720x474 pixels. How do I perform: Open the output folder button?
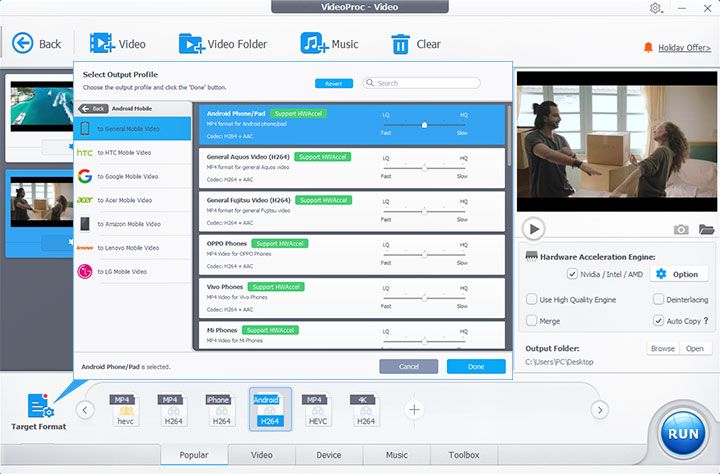tap(695, 349)
